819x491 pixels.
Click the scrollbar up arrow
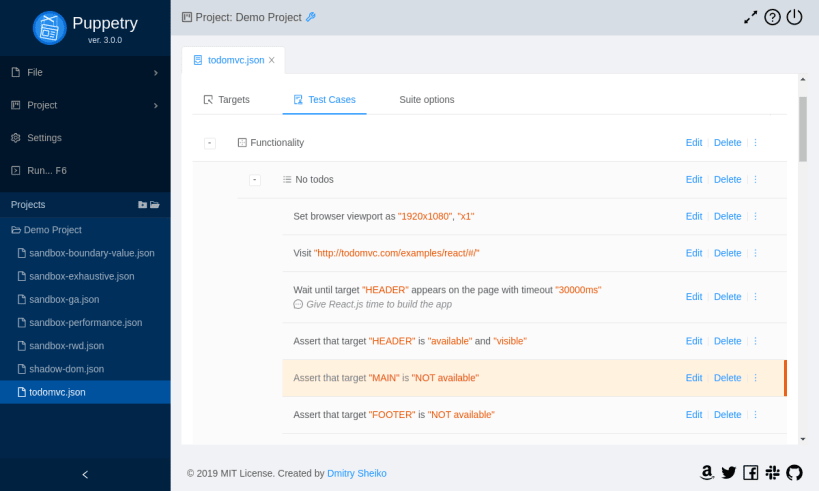pos(803,79)
